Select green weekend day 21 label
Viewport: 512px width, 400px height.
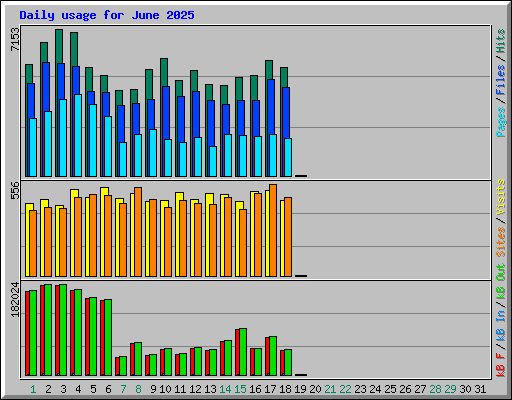(330, 389)
